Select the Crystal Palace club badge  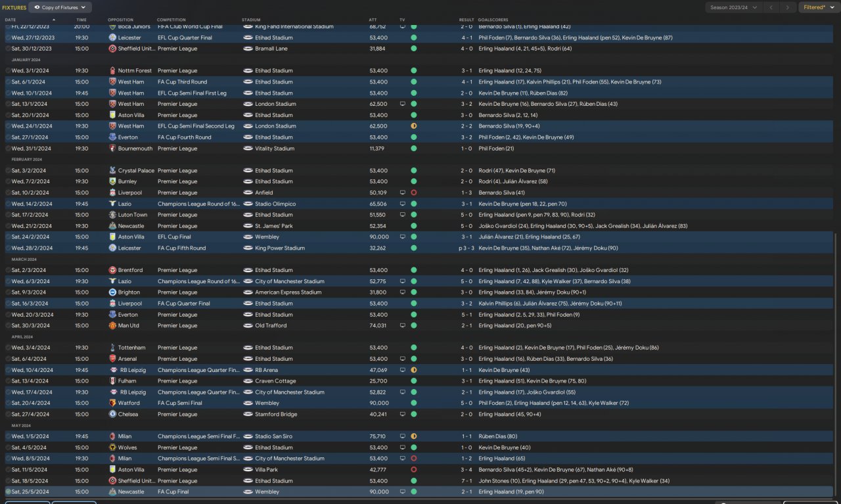[113, 170]
